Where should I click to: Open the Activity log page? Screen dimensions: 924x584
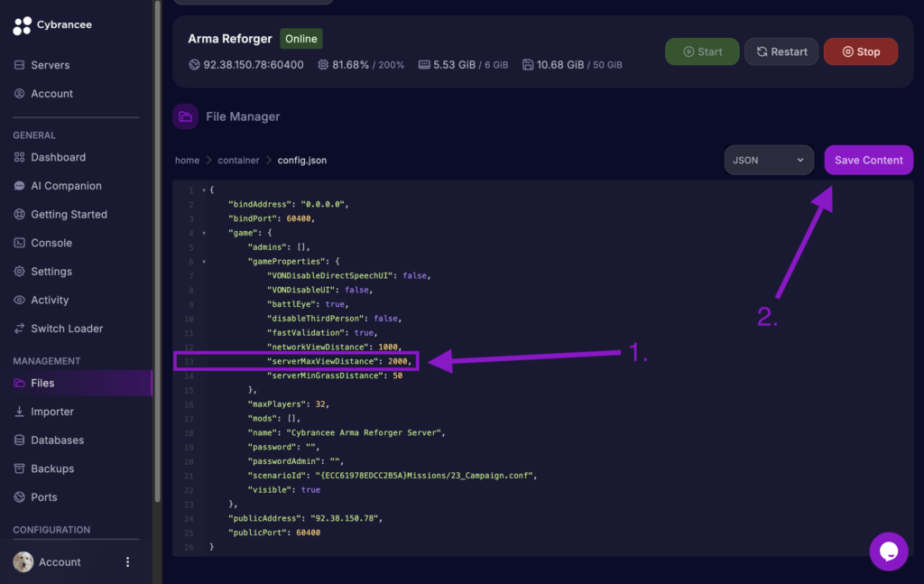[51, 300]
